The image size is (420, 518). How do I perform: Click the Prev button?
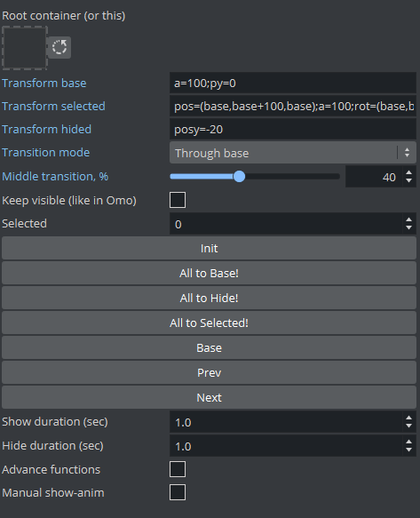209,372
